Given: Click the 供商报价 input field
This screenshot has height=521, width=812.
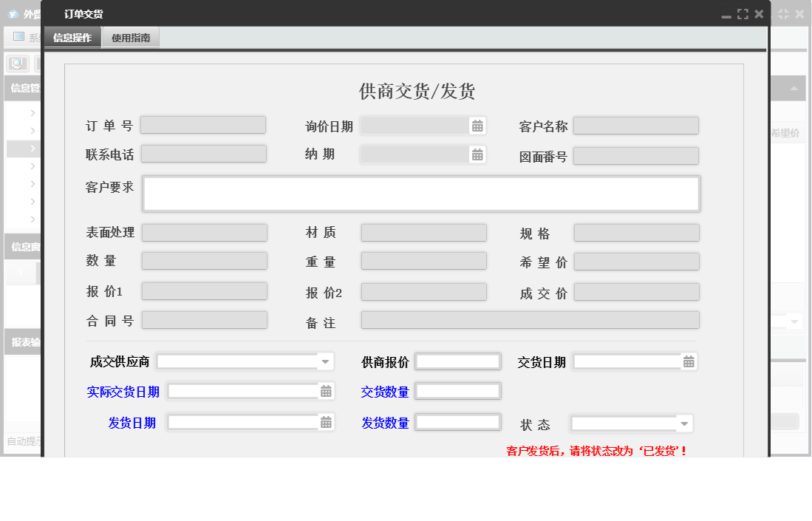Looking at the screenshot, I should (x=457, y=361).
